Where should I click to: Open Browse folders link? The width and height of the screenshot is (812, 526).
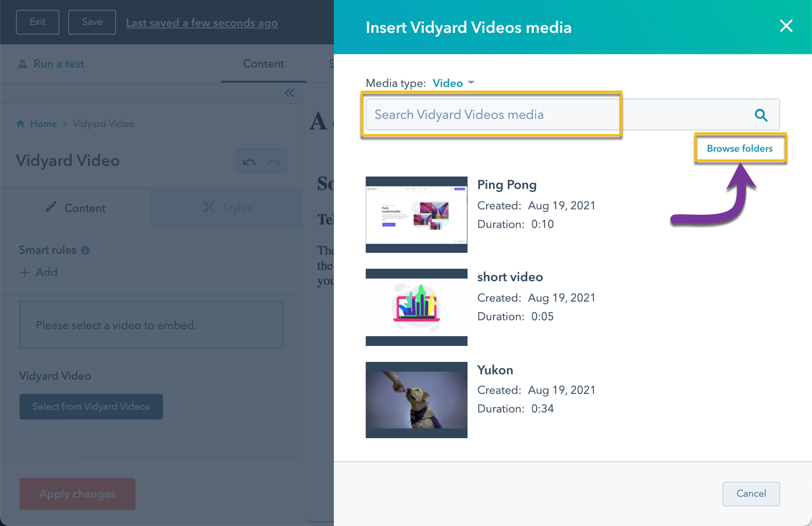(739, 148)
